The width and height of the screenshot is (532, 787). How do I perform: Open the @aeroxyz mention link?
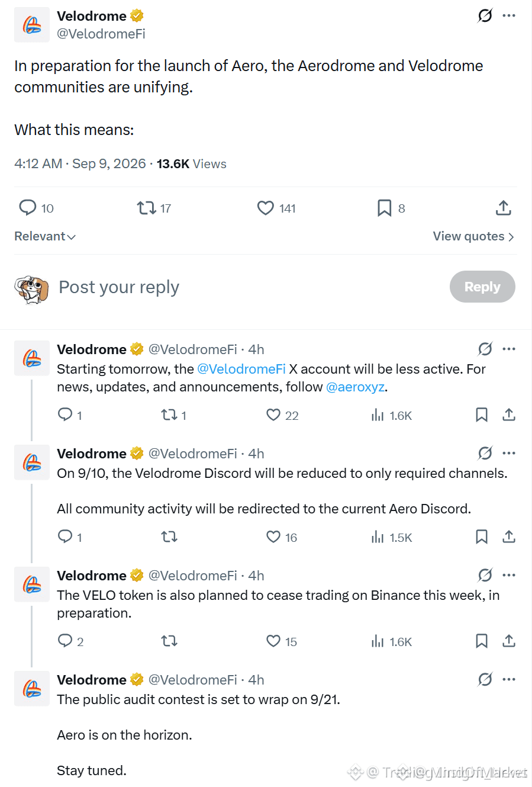[355, 387]
